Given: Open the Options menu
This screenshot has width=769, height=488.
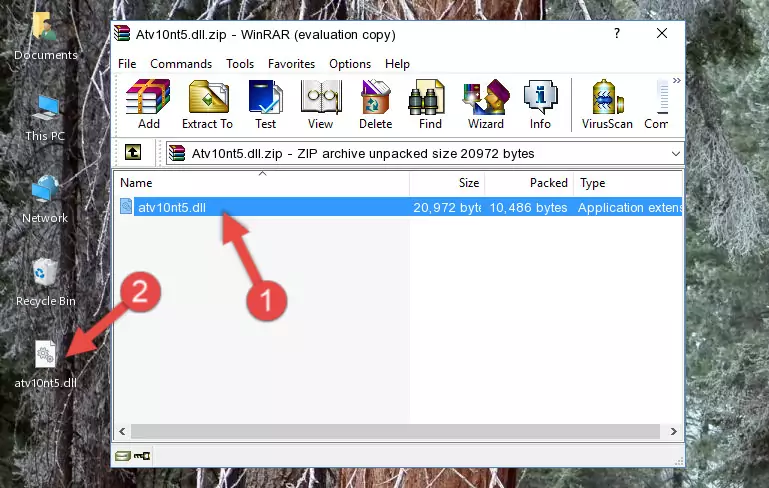Looking at the screenshot, I should tap(350, 64).
